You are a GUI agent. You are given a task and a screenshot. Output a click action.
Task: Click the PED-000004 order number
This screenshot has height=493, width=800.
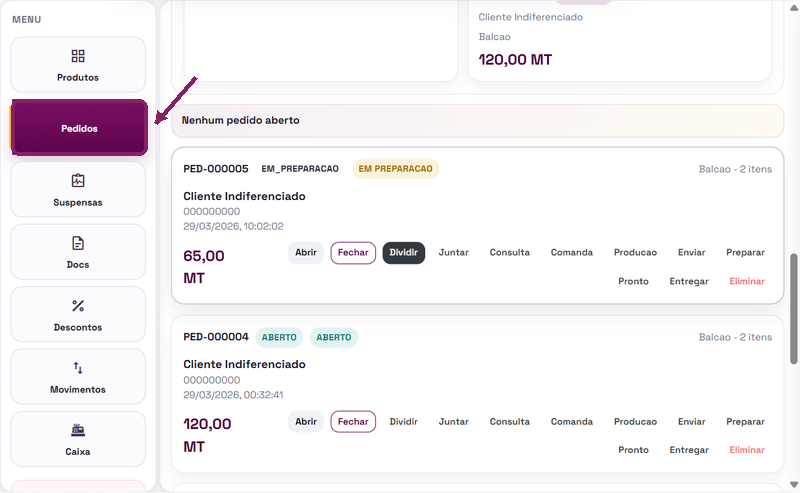pyautogui.click(x=216, y=337)
